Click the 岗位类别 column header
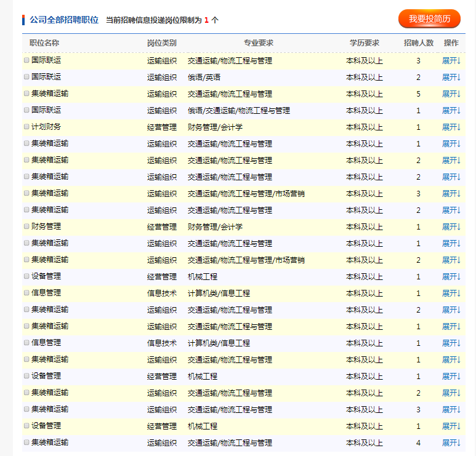The image size is (476, 456). click(161, 43)
